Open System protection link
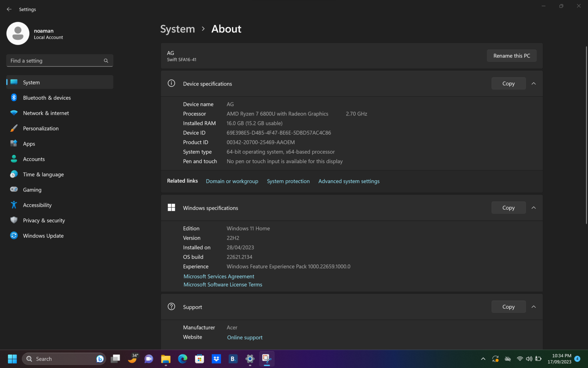The width and height of the screenshot is (588, 368). [288, 181]
